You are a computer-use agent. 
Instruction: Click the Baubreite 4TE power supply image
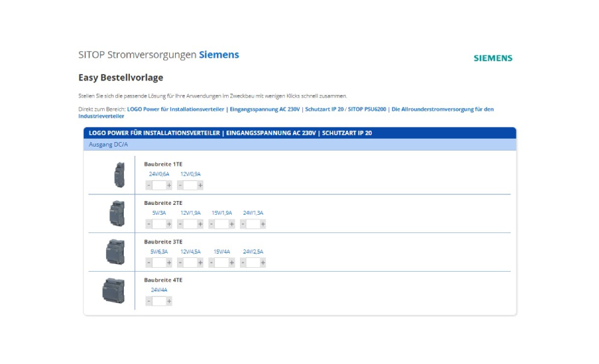(x=113, y=291)
